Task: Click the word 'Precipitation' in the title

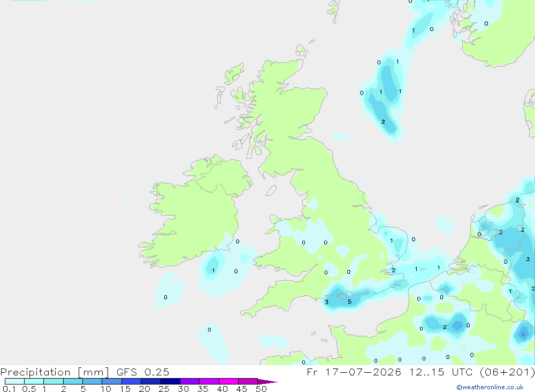Action: (35, 372)
